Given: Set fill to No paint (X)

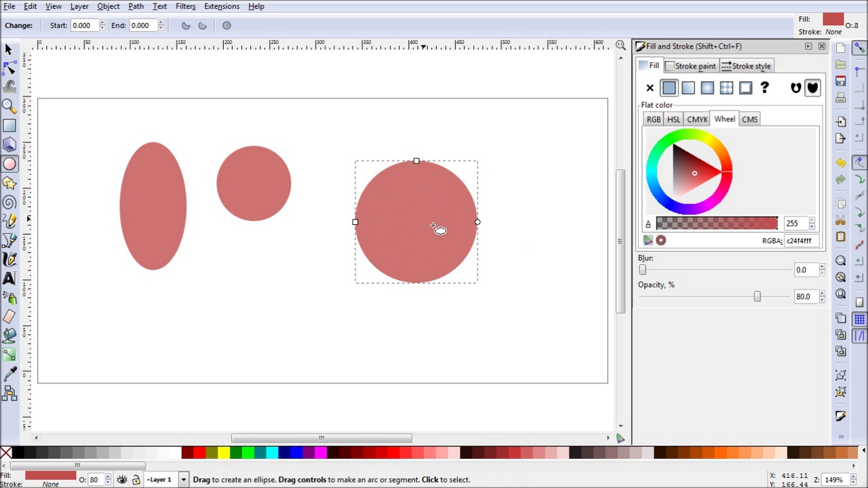Looking at the screenshot, I should pyautogui.click(x=650, y=87).
